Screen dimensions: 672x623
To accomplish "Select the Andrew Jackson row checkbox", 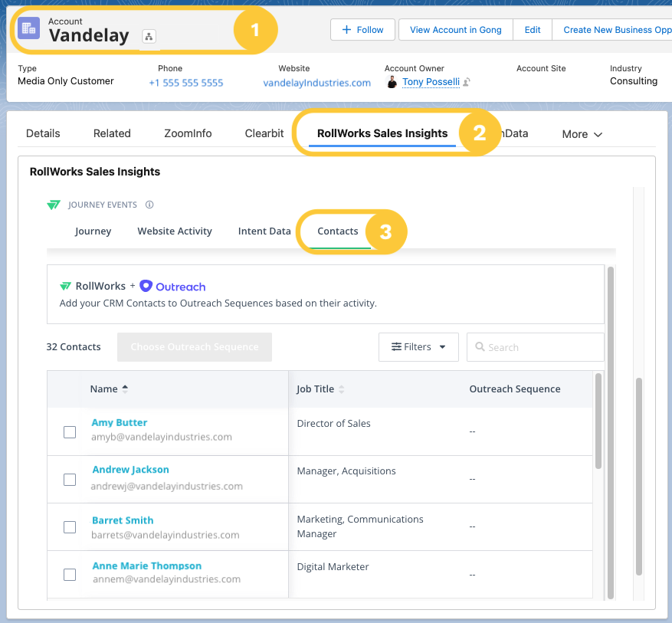I will 70,480.
